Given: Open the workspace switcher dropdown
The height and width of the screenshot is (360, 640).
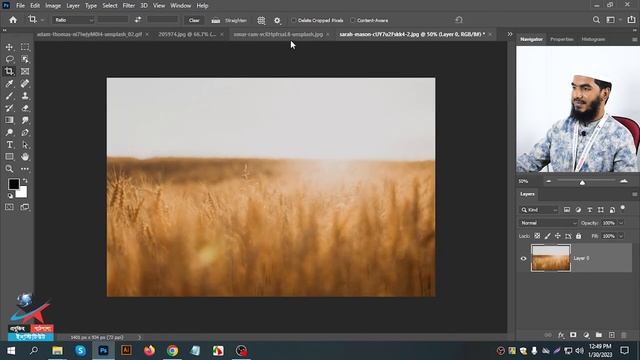Looking at the screenshot, I should [613, 20].
